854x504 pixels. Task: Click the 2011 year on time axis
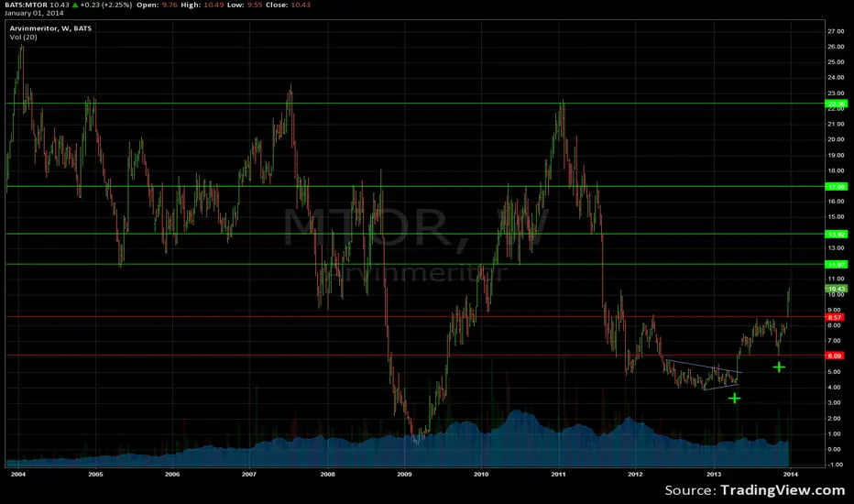[x=558, y=474]
